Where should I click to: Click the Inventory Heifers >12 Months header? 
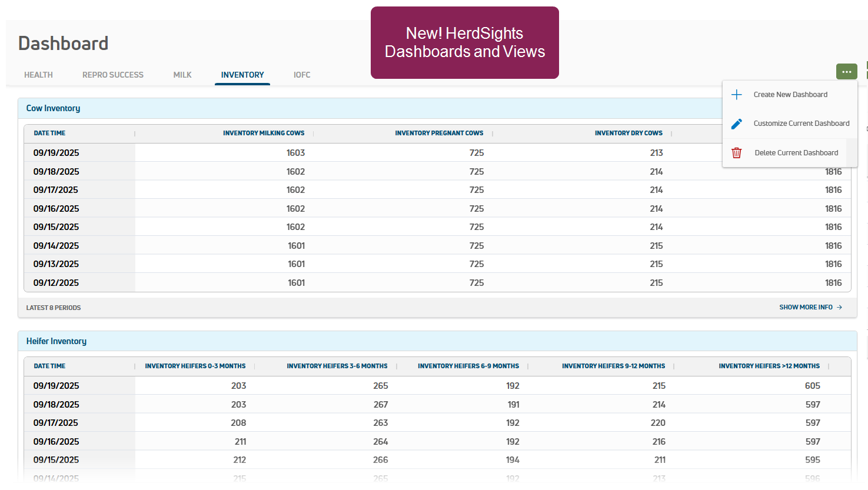pyautogui.click(x=769, y=366)
